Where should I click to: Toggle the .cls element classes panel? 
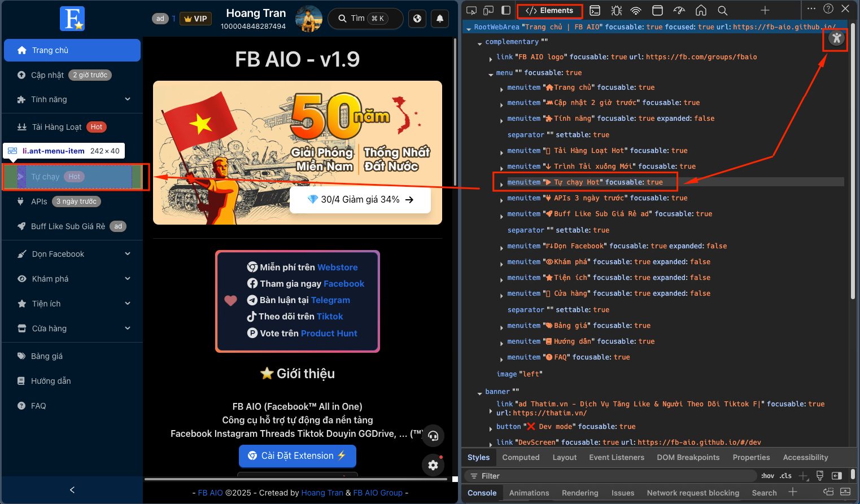785,476
